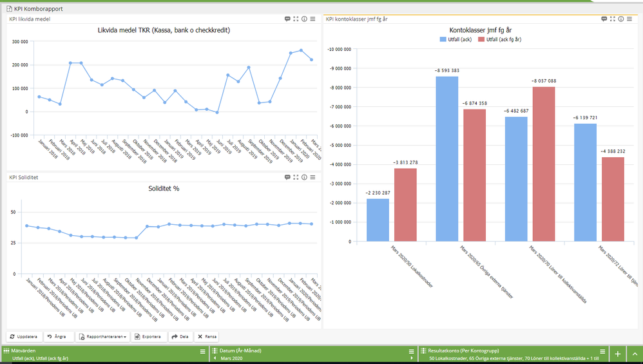Screen dimensions: 643x364
Task: Click the KPI likvida medel panel header
Action: pyautogui.click(x=30, y=19)
